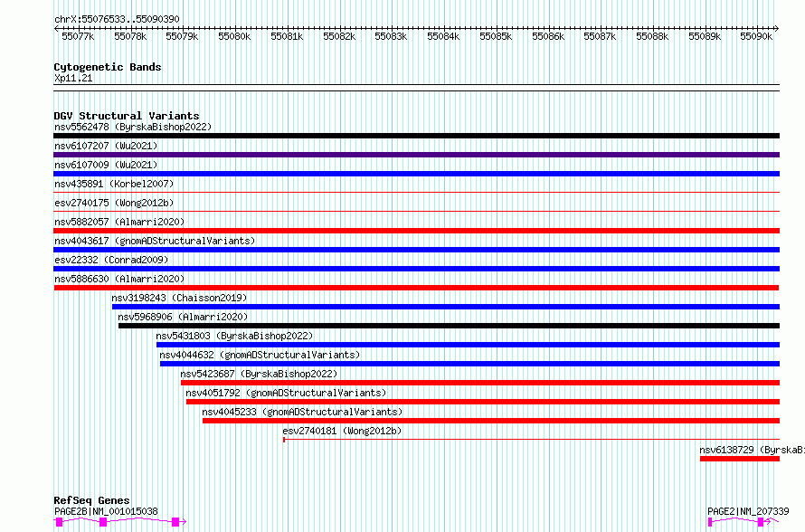Select the black nsv5968906 variant bar
This screenshot has height=532, width=805.
click(449, 326)
